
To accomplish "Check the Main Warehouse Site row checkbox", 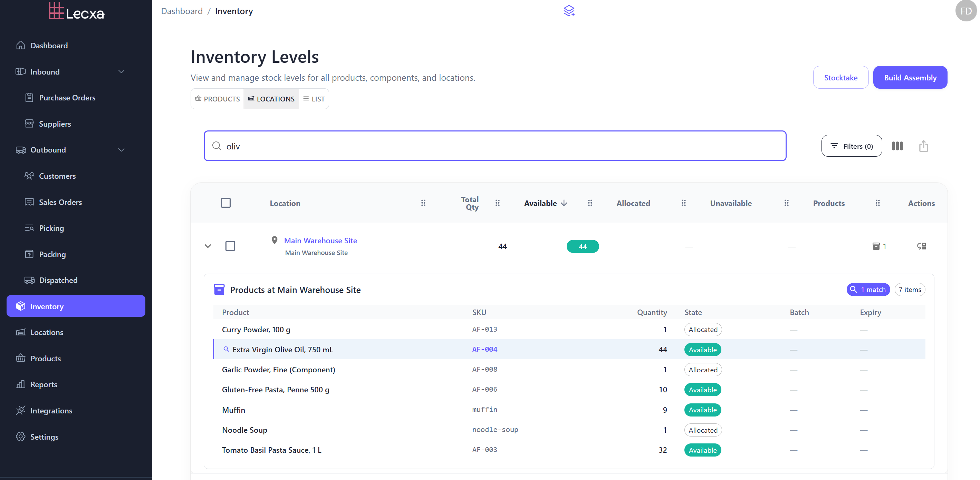I will pos(230,246).
